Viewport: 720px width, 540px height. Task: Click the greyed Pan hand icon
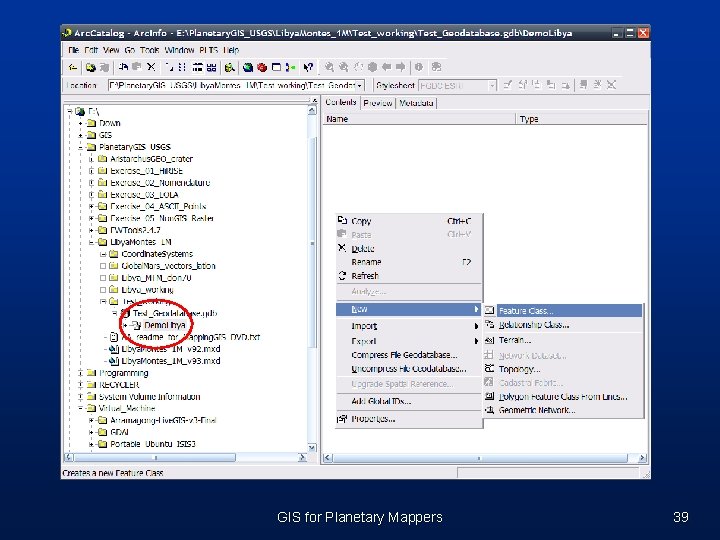pyautogui.click(x=358, y=68)
